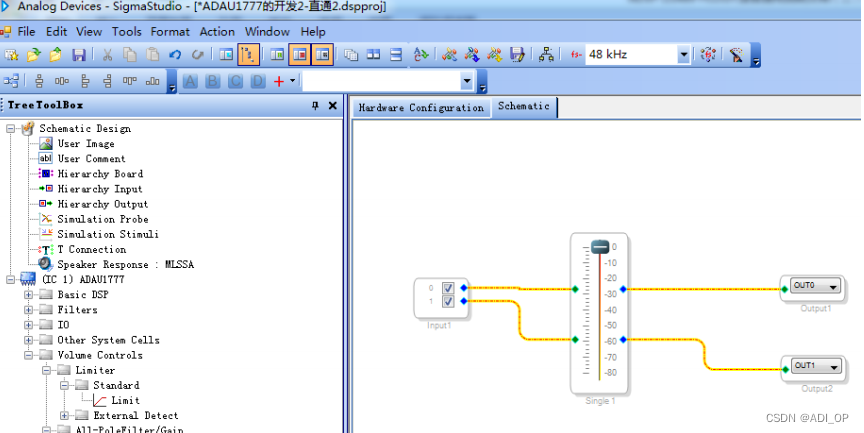
Task: Toggle button C in the toolbar
Action: [235, 82]
